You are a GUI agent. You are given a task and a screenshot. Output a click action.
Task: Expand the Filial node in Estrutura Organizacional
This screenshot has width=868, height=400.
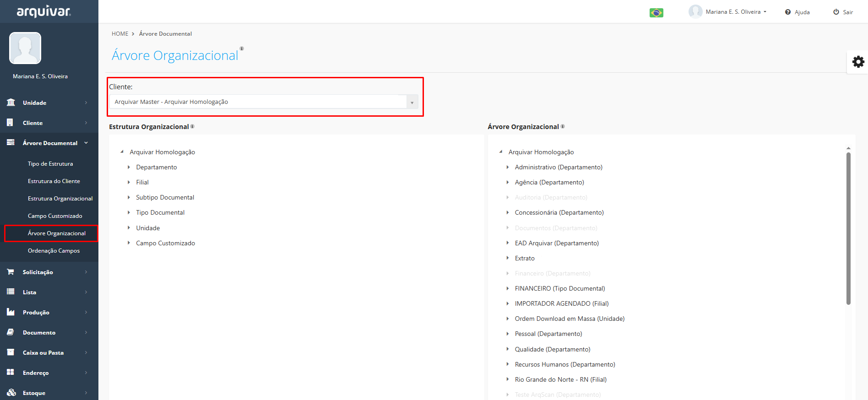129,182
